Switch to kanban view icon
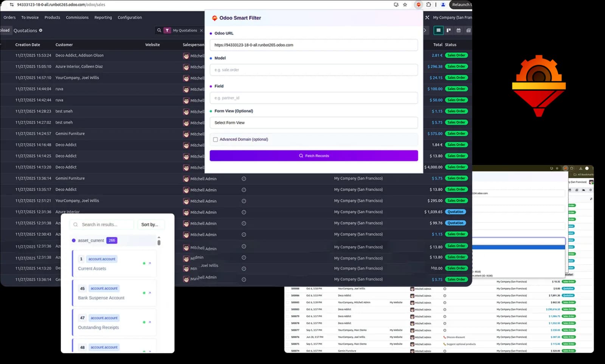 coord(448,30)
